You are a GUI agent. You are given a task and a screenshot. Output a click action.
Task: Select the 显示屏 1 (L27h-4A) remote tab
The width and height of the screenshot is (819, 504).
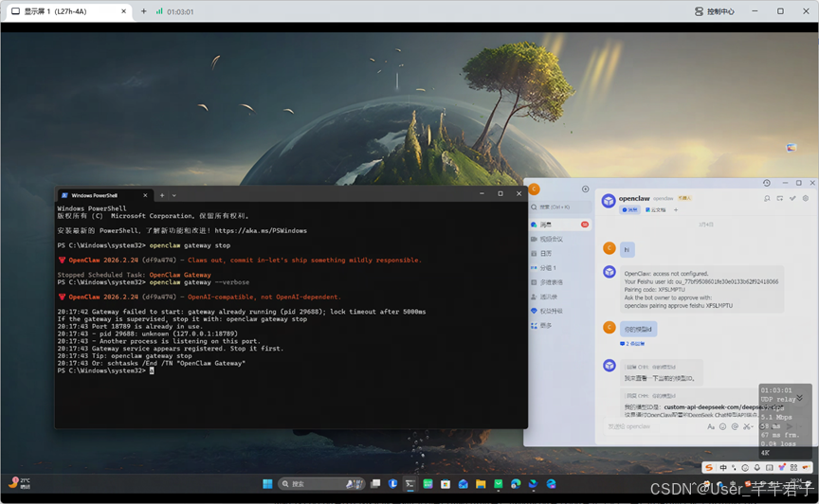pyautogui.click(x=66, y=11)
